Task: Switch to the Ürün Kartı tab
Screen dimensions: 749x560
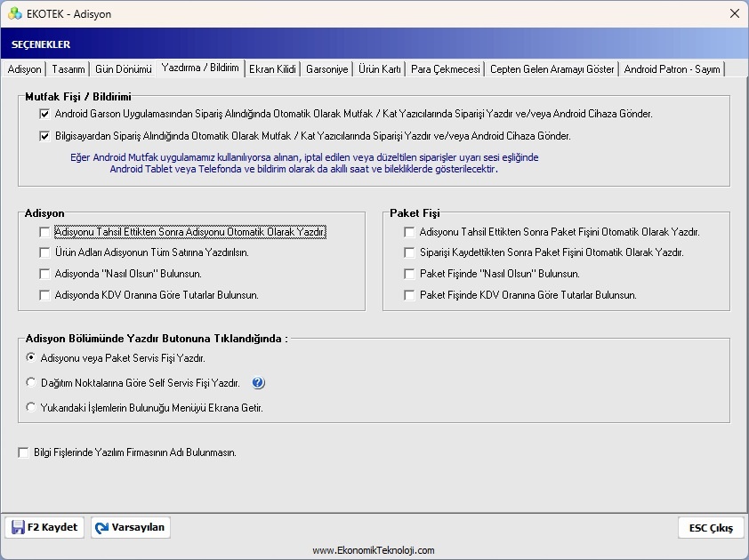Action: (380, 69)
